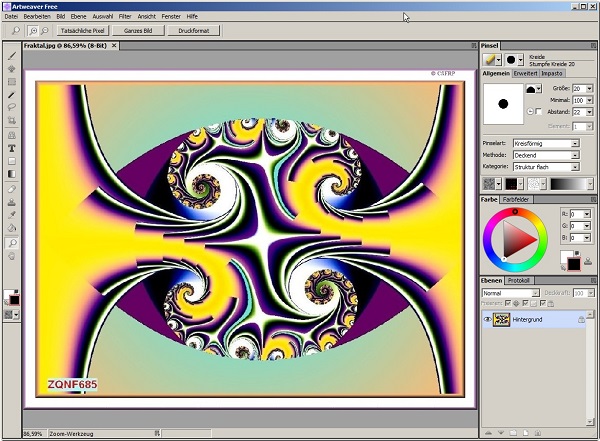The width and height of the screenshot is (600, 441).
Task: Click the Druckformat button
Action: (x=193, y=31)
